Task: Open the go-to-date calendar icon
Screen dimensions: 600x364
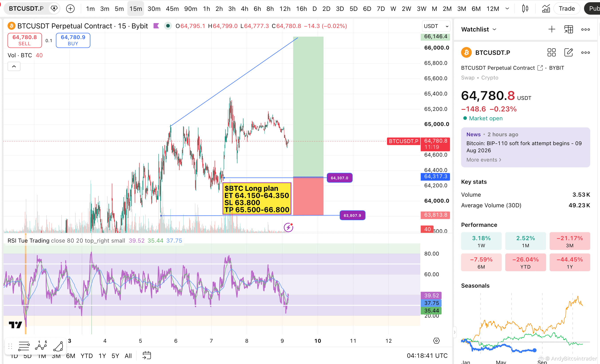Action: (147, 356)
